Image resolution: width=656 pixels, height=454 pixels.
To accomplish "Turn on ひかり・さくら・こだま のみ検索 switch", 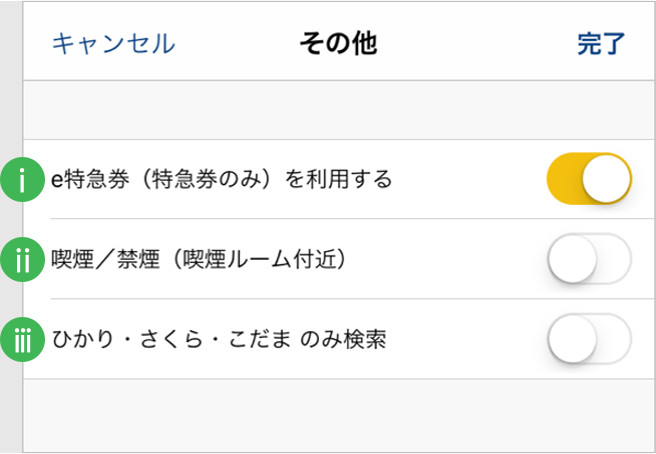I will tap(589, 339).
